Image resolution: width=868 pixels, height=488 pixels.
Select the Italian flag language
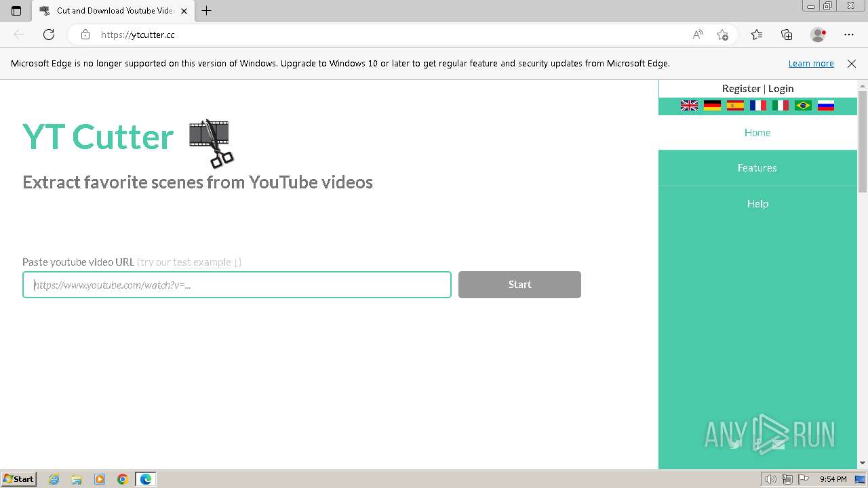781,105
